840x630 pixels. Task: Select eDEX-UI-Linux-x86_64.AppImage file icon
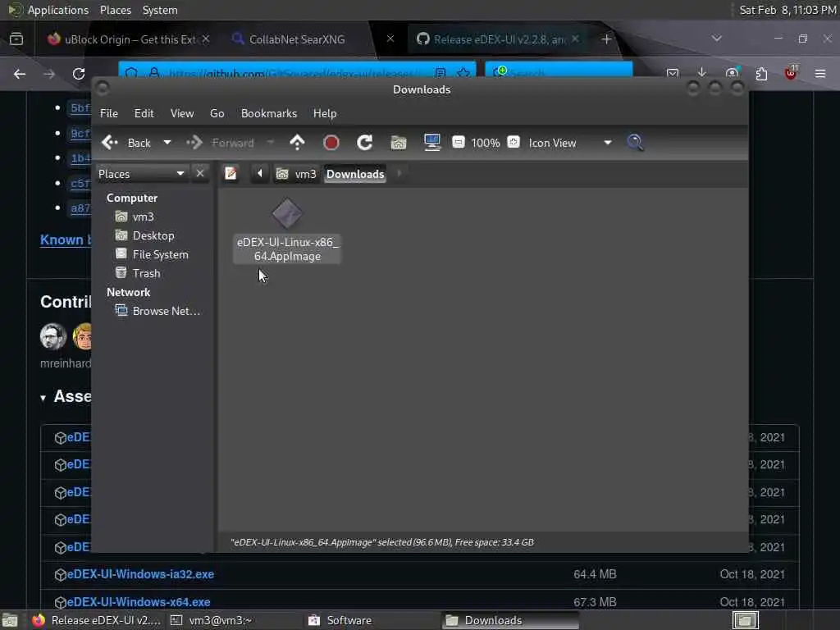coord(287,214)
